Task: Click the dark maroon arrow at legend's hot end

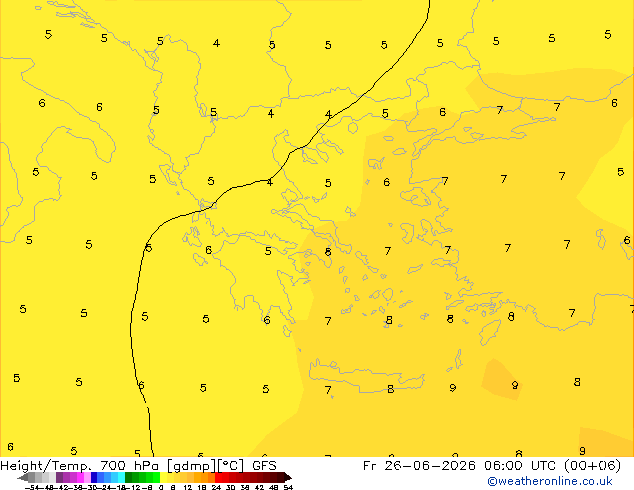Action: [288, 477]
